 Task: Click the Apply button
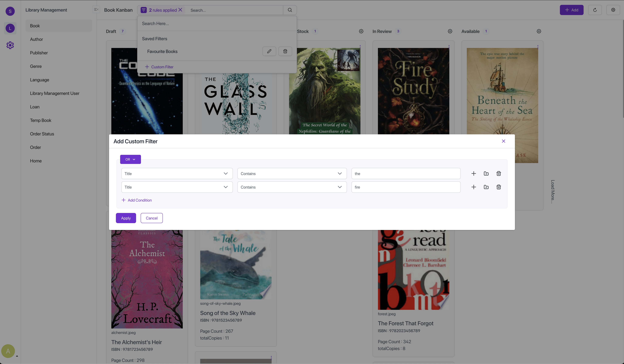tap(126, 218)
